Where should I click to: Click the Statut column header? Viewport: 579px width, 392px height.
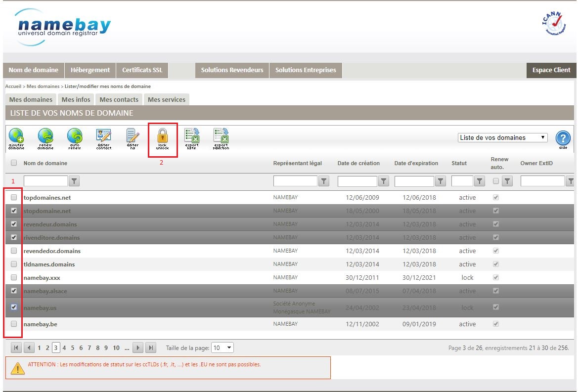tap(459, 163)
